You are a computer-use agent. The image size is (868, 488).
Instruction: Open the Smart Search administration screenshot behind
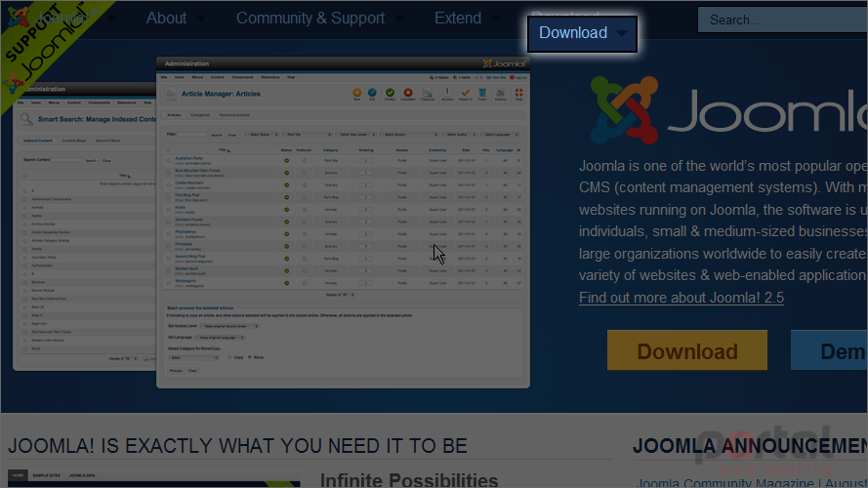[x=85, y=226]
